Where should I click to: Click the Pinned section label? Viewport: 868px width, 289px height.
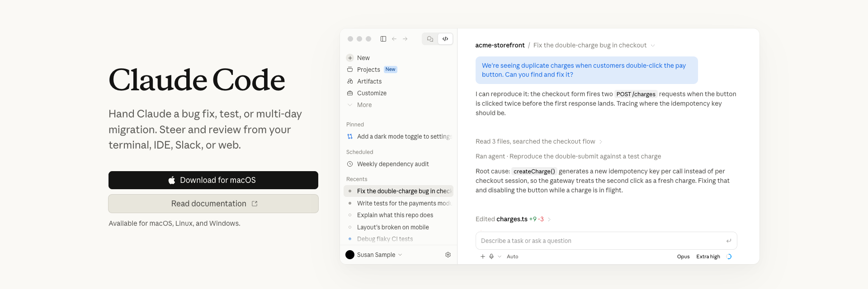pos(355,125)
